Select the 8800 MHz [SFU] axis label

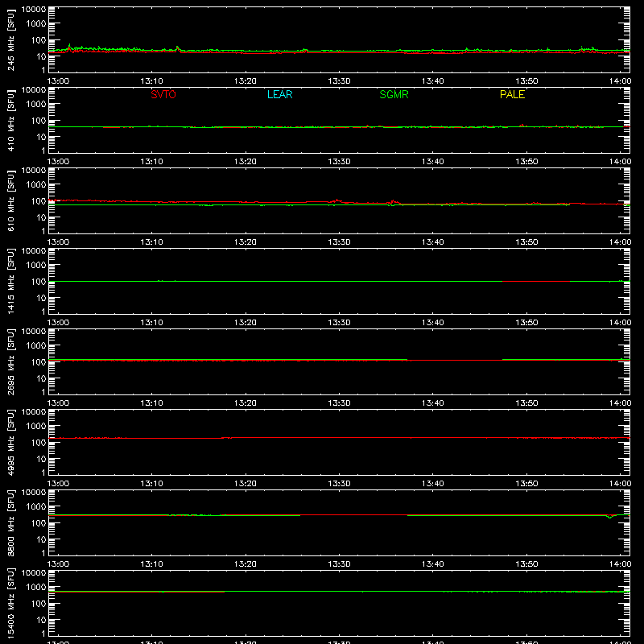click(11, 522)
